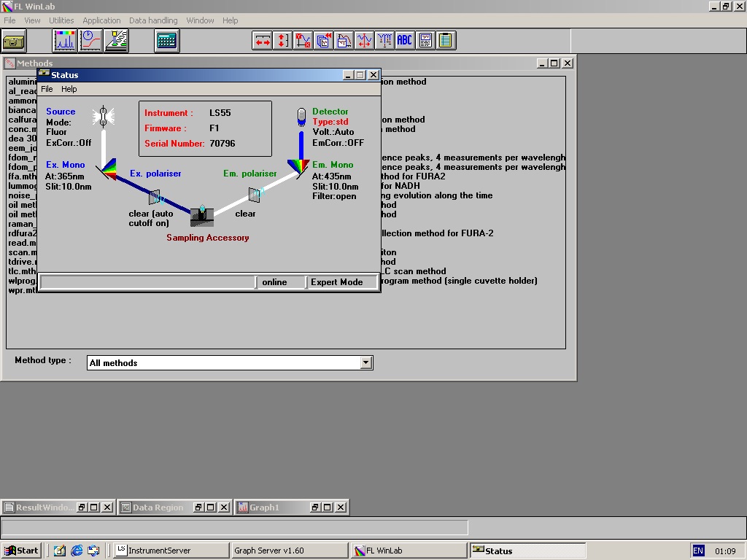The image size is (747, 560).
Task: Select the raman method in the list
Action: coord(23,224)
